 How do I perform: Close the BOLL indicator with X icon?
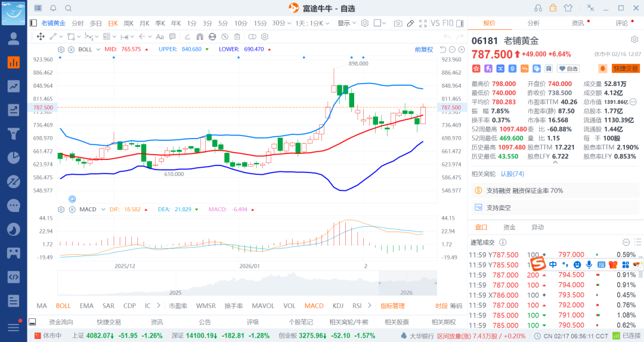point(71,49)
